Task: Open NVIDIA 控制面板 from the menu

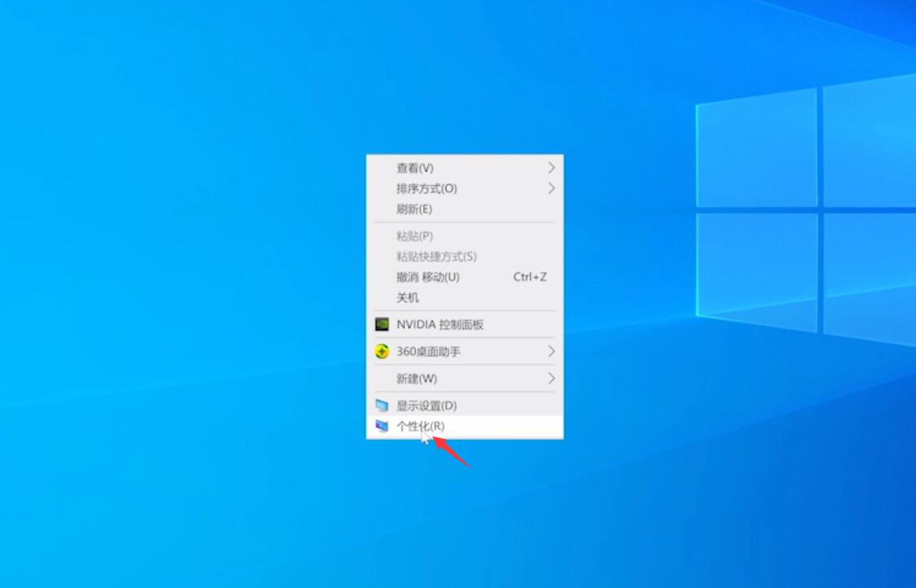Action: (x=465, y=325)
